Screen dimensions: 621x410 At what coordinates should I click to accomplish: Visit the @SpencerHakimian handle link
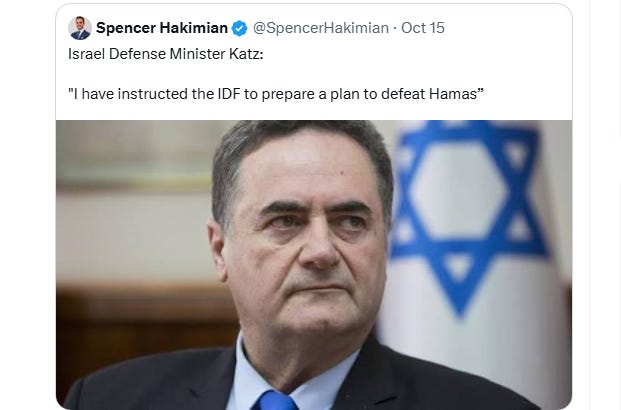click(x=320, y=28)
